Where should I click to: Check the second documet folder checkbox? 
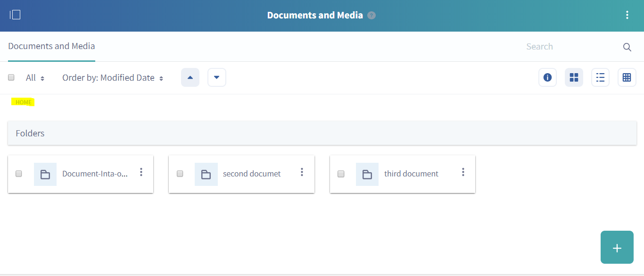[x=180, y=174]
